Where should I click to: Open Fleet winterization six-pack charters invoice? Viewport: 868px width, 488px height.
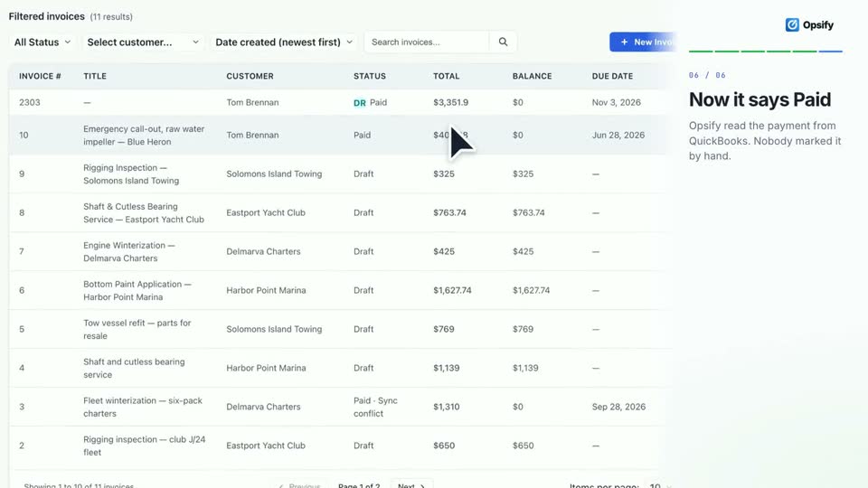(143, 406)
